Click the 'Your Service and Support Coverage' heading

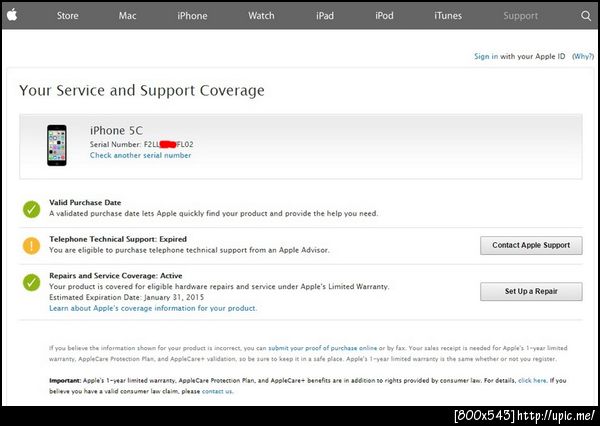coord(142,90)
